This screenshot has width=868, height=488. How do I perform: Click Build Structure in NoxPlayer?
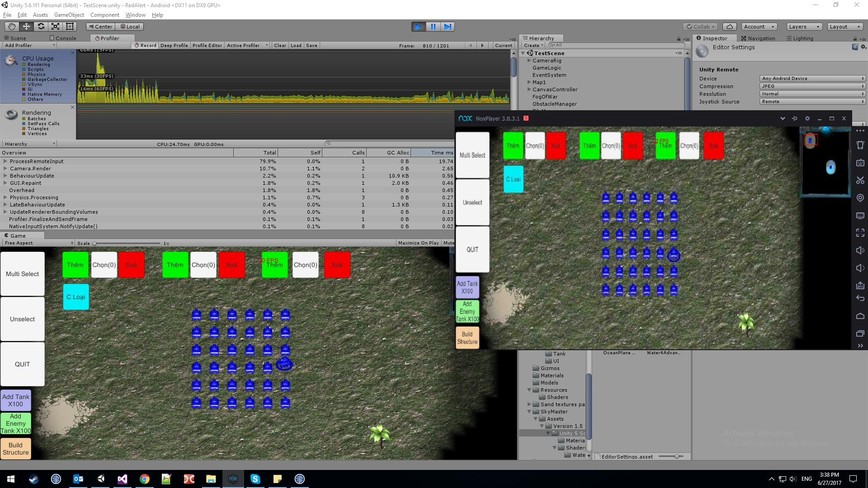tap(467, 338)
